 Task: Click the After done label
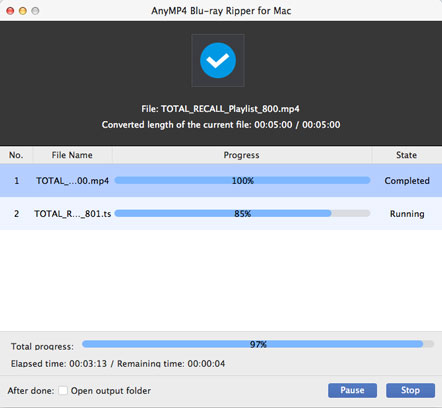tap(31, 390)
